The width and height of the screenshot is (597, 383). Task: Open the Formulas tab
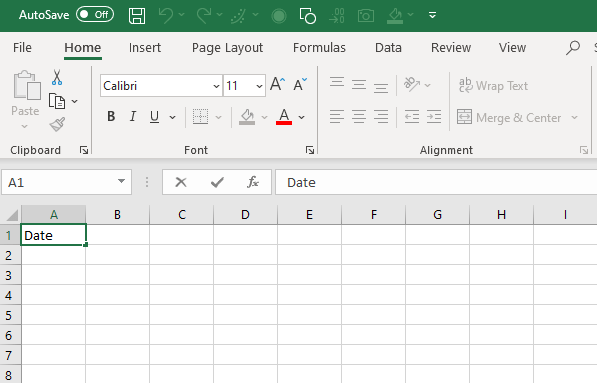pos(319,48)
